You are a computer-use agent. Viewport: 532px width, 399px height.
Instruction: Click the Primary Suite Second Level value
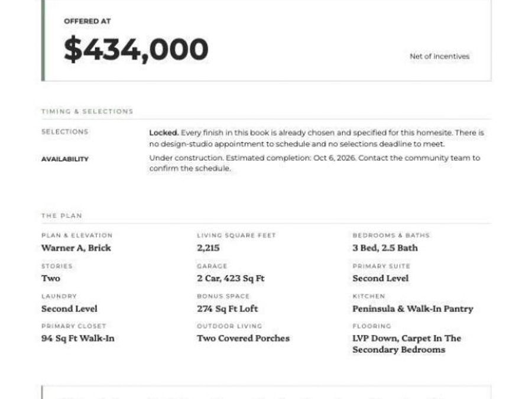coord(380,278)
